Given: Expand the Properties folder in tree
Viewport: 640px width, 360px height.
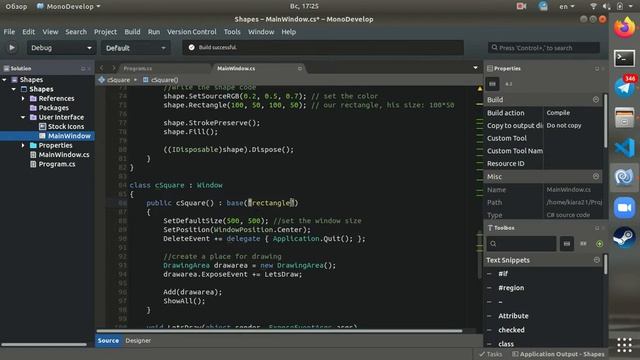Looking at the screenshot, I should pos(23,145).
